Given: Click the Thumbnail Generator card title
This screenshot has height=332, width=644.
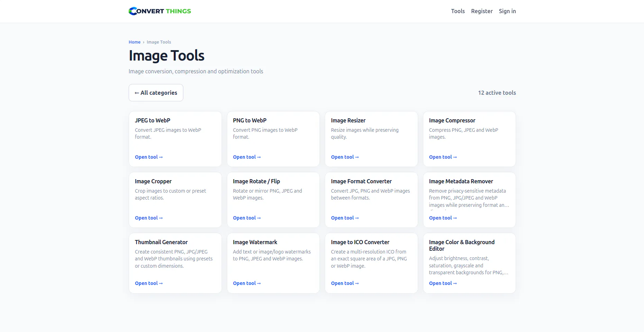Looking at the screenshot, I should click(x=161, y=242).
